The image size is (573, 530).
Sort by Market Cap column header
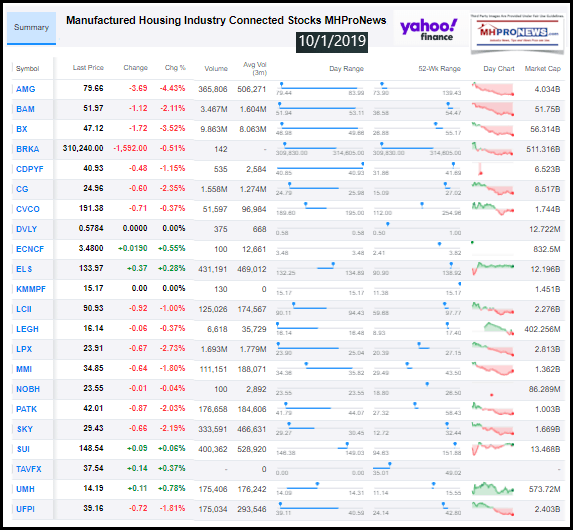click(543, 69)
